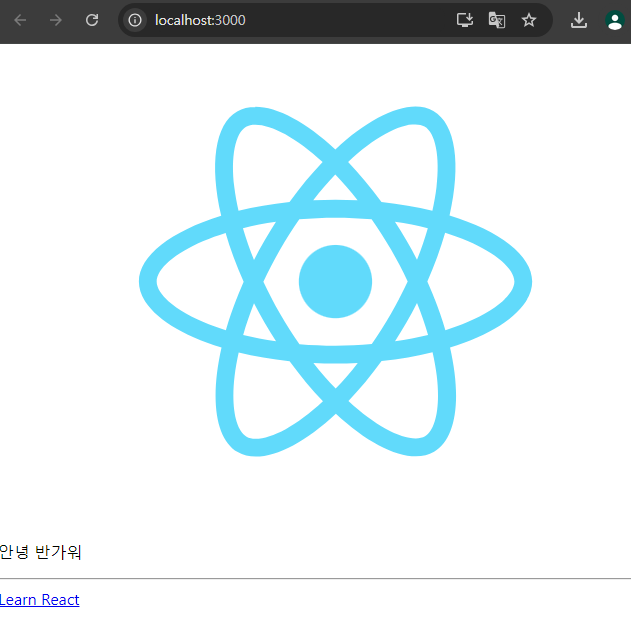Select the text 안녕 반가워
Image resolution: width=631 pixels, height=634 pixels.
[x=40, y=552]
